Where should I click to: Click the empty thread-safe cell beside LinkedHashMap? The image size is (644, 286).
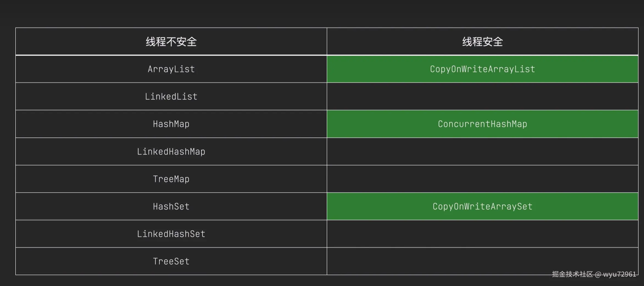click(x=482, y=151)
